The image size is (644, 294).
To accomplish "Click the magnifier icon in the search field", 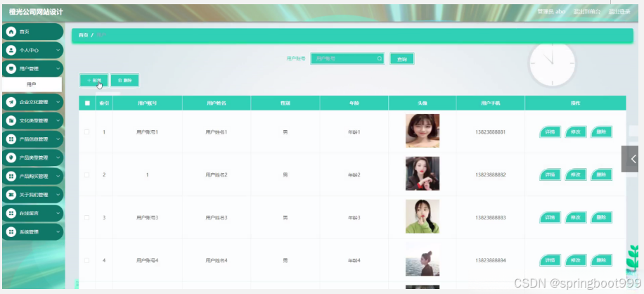I will 380,58.
